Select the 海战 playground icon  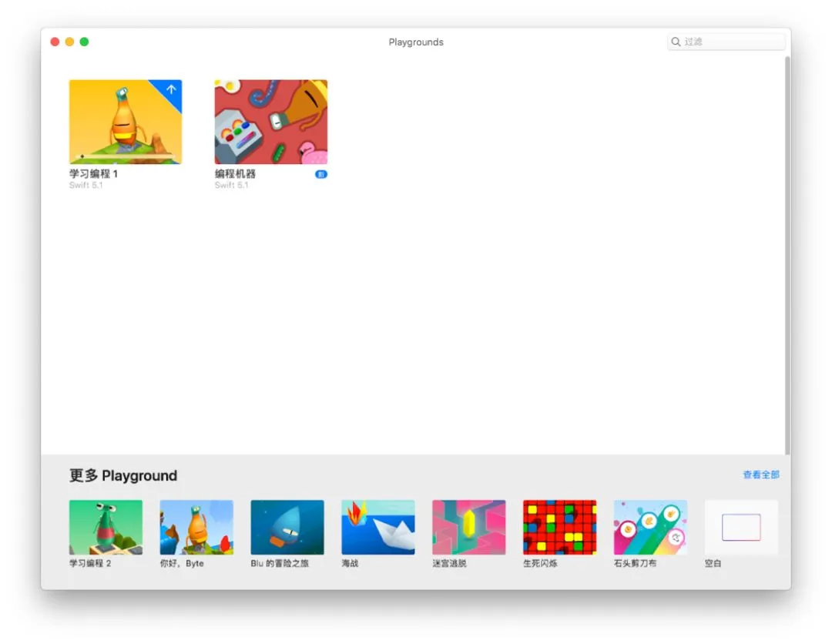pyautogui.click(x=377, y=527)
